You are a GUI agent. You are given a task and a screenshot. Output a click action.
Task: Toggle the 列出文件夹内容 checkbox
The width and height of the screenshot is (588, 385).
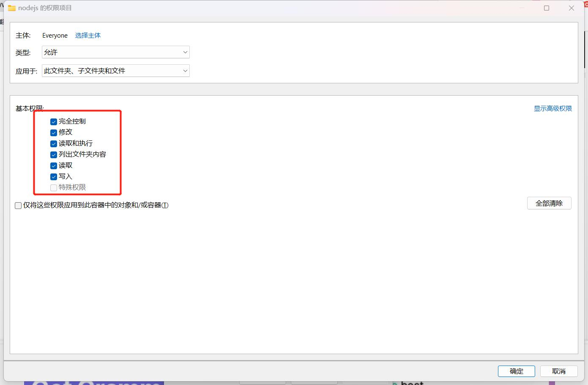point(54,155)
